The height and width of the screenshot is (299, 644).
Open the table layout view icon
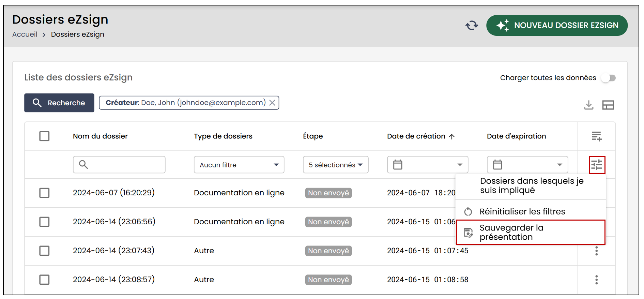click(608, 105)
